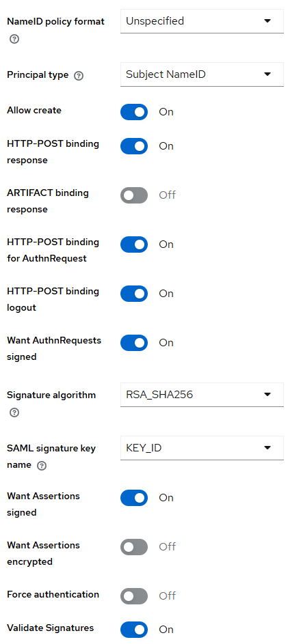The height and width of the screenshot is (644, 288).
Task: Turn on Force authentication
Action: [x=134, y=596]
